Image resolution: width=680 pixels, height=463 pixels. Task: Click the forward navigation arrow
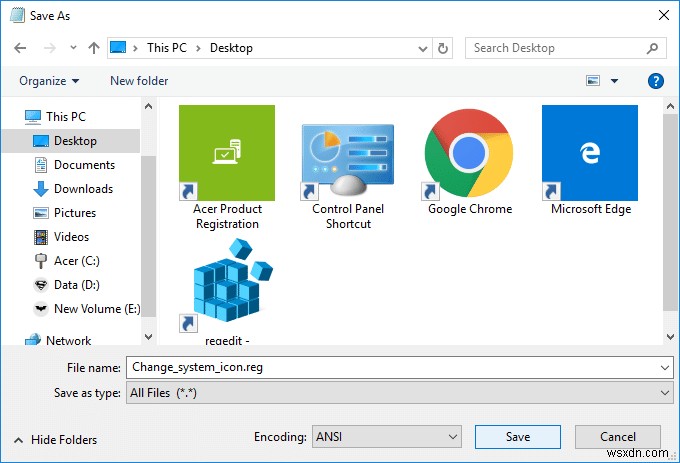pyautogui.click(x=50, y=48)
